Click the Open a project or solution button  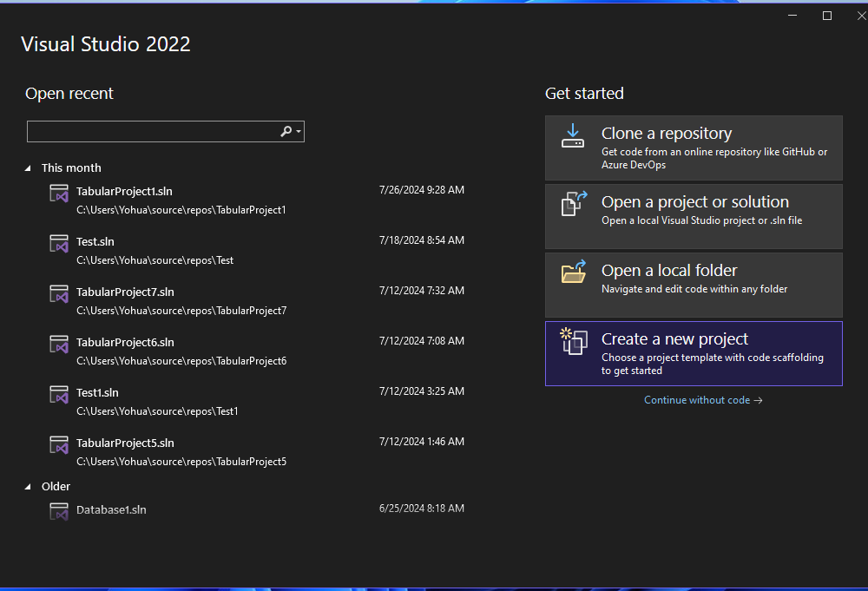(x=694, y=216)
